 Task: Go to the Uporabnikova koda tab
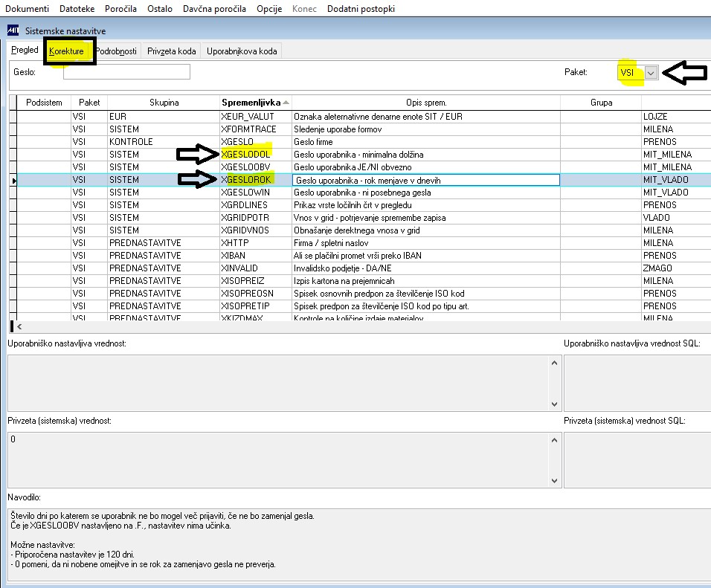point(242,51)
